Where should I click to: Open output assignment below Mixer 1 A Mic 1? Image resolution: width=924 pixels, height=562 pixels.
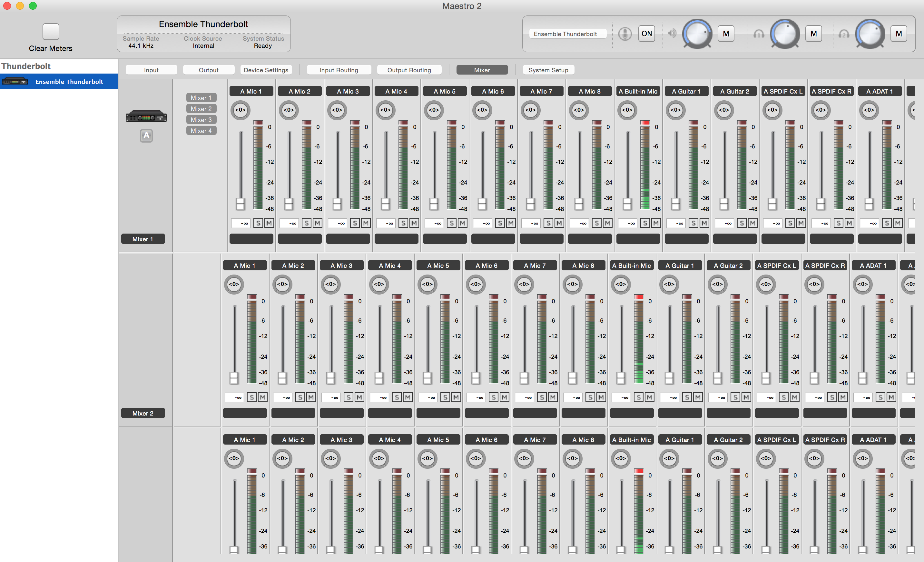251,239
